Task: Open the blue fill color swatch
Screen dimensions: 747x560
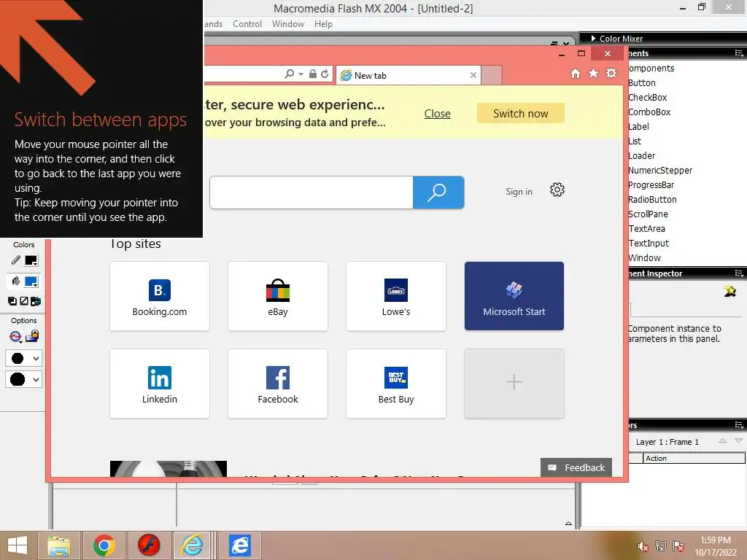Action: [x=31, y=281]
